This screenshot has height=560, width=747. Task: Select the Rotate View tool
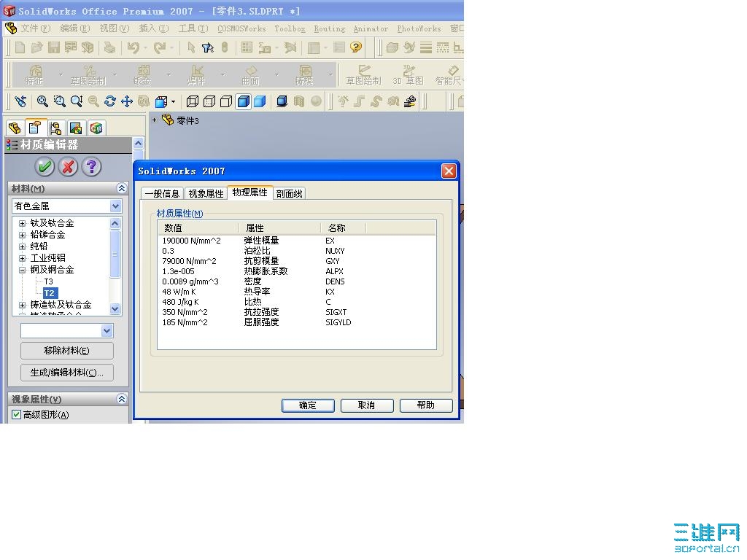(x=110, y=101)
